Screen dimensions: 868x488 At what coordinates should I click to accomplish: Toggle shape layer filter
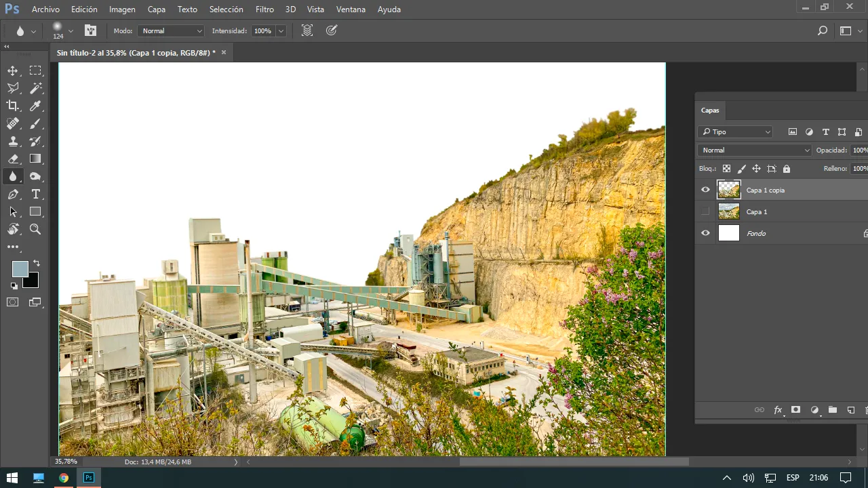tap(842, 132)
